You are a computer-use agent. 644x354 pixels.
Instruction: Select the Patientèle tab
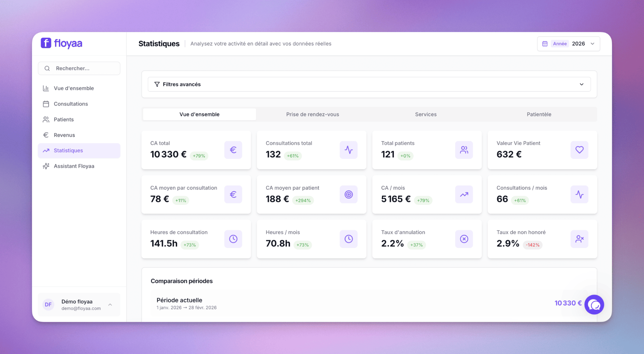539,114
